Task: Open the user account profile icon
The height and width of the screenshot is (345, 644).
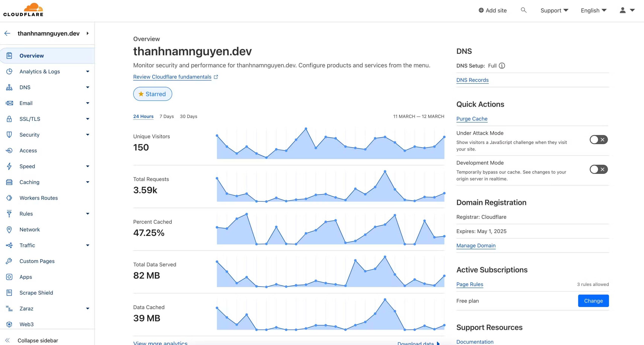Action: (623, 10)
